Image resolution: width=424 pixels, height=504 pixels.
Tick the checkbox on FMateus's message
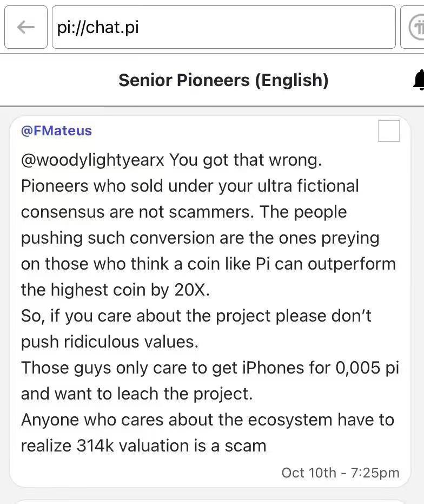pos(388,131)
